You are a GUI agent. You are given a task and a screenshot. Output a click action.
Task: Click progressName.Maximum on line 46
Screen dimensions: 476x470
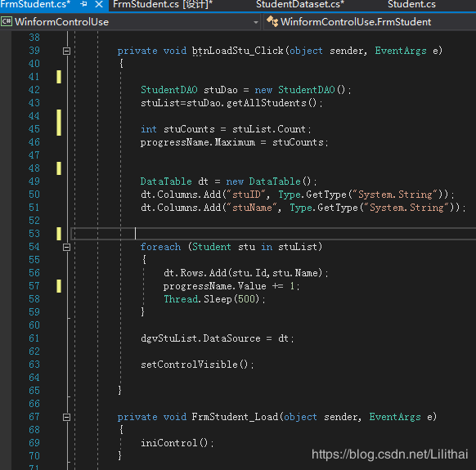pos(198,142)
